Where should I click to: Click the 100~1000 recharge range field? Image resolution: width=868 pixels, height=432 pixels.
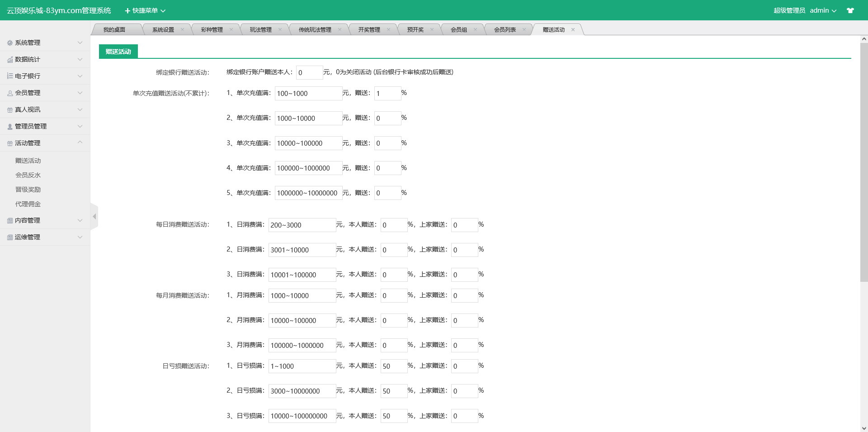click(308, 93)
